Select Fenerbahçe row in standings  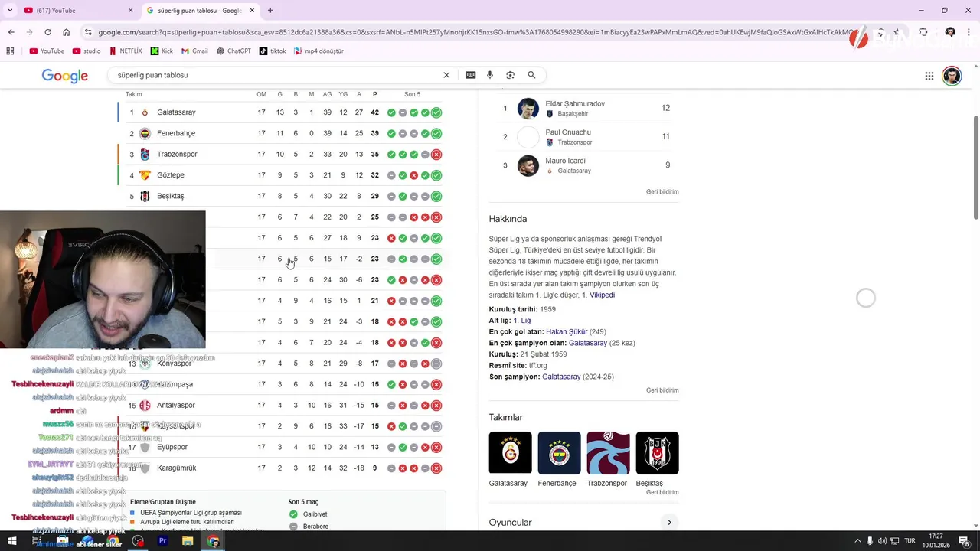[x=283, y=133]
